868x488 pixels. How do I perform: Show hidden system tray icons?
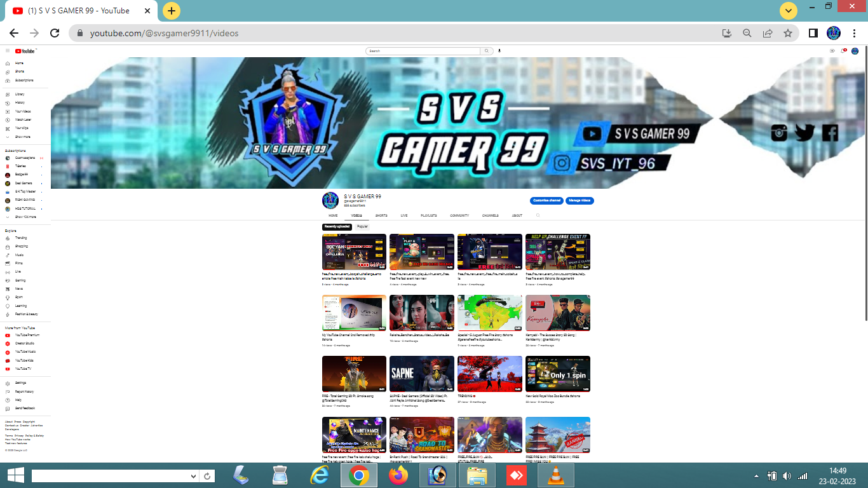point(756,476)
